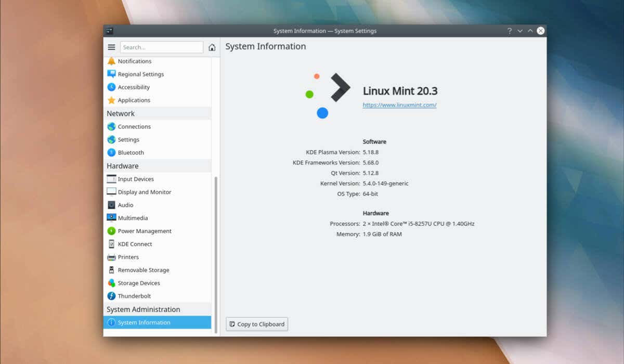Go to the settings home view
The width and height of the screenshot is (624, 364).
tap(212, 47)
